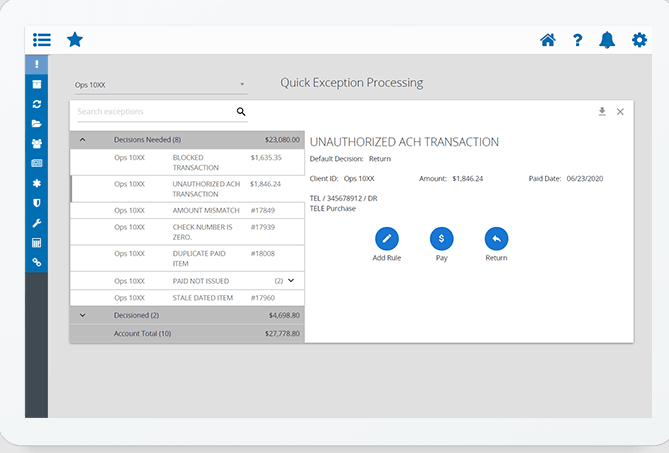Expand the Paid Not Issued row
Viewport: 669px width, 453px height.
291,281
